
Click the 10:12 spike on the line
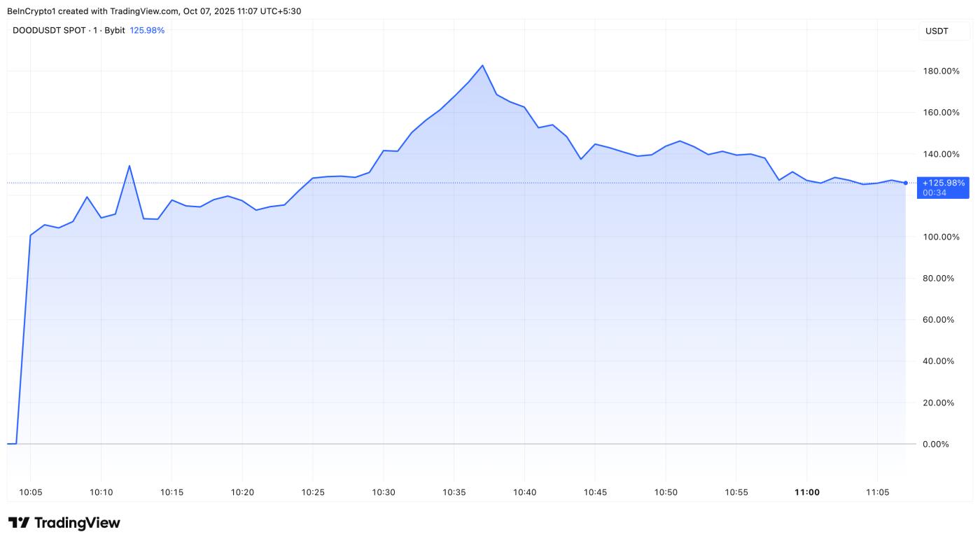pyautogui.click(x=129, y=166)
